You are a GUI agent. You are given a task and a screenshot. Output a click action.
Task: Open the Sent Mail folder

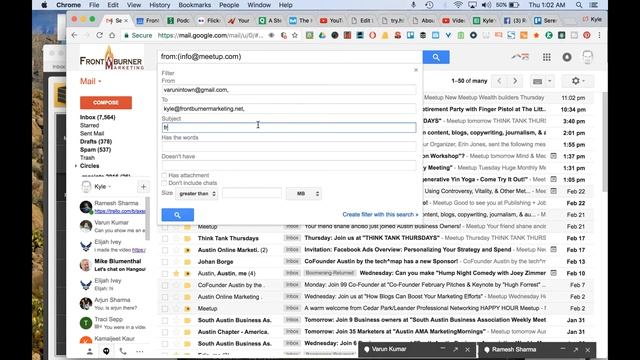[92, 133]
